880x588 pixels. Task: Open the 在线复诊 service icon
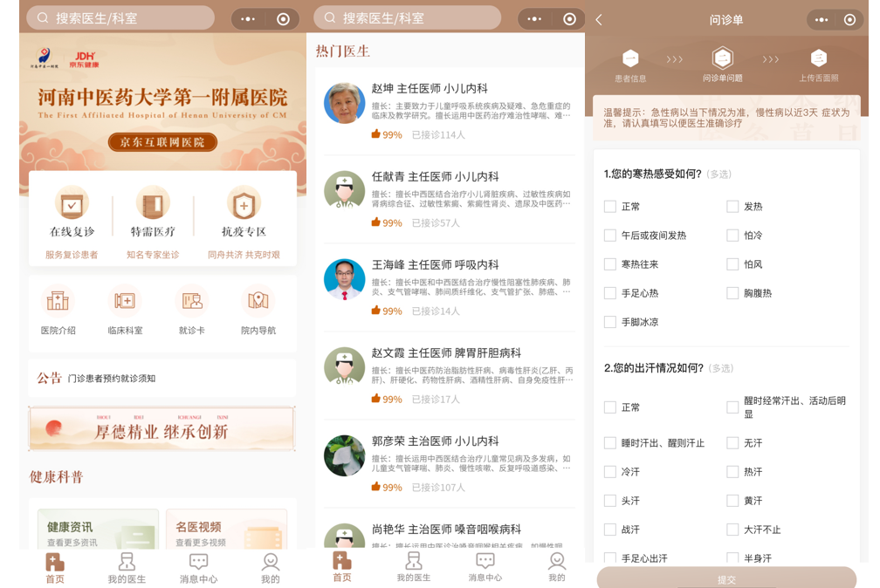[72, 203]
